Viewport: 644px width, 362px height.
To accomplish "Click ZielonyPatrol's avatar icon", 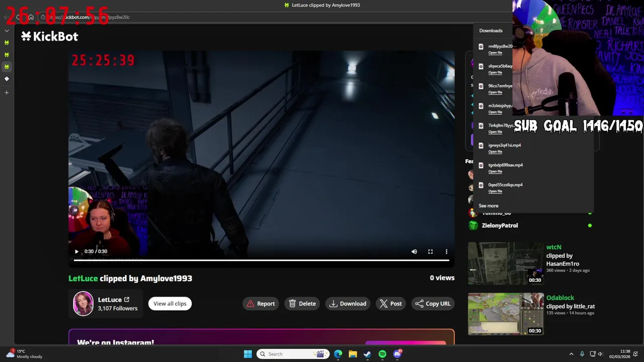I will click(473, 226).
